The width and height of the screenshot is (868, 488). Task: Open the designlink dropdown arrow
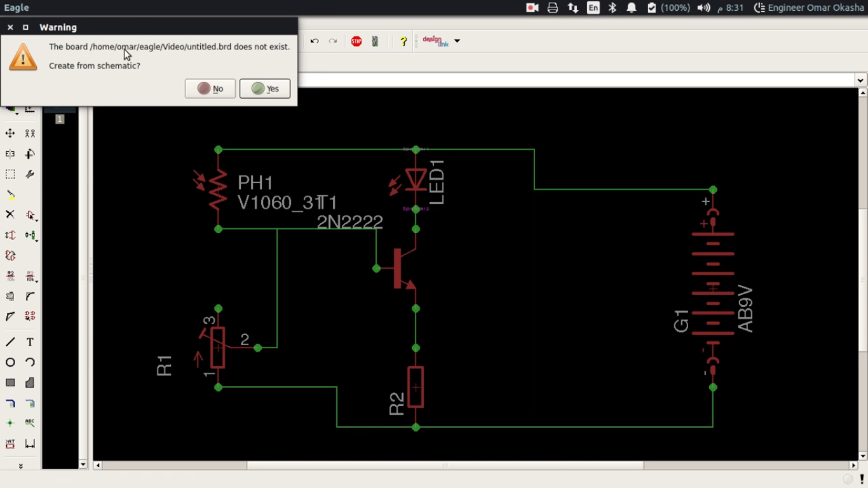point(457,41)
